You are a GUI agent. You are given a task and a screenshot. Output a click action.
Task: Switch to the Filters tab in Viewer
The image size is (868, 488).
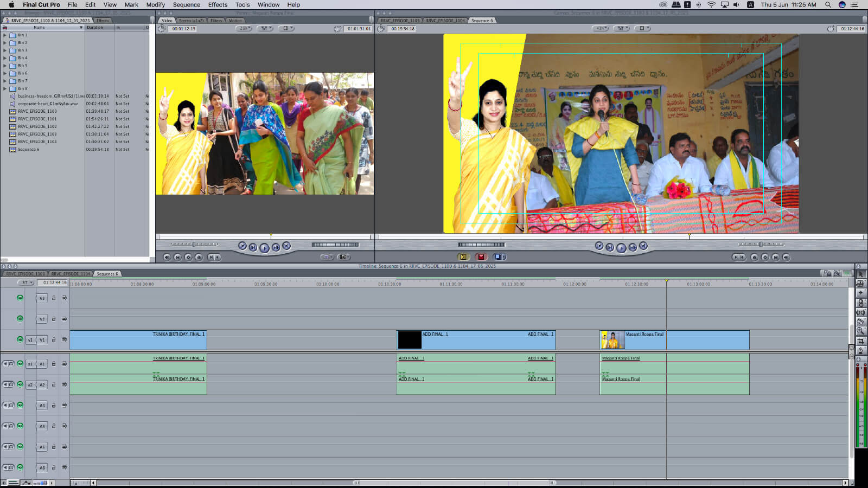coord(216,21)
